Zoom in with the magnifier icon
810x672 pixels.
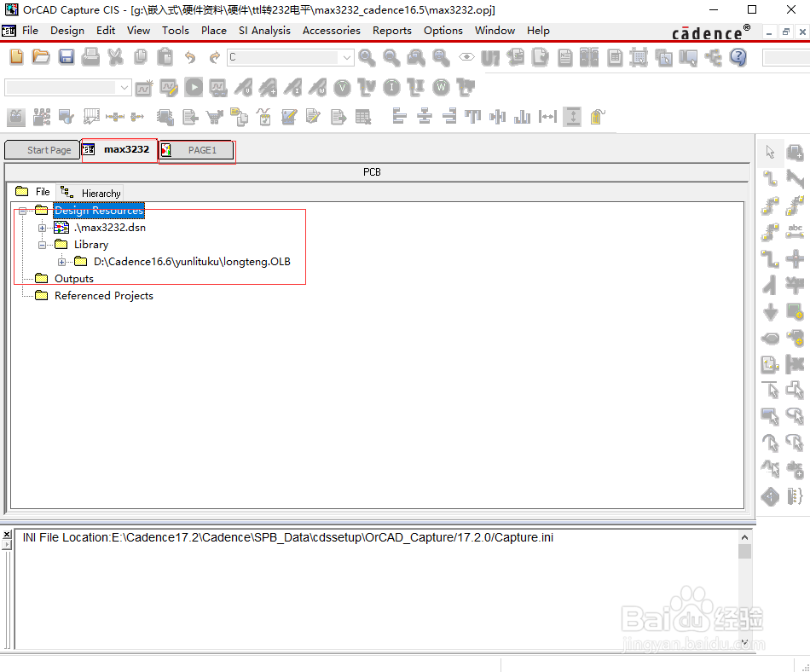pyautogui.click(x=367, y=57)
